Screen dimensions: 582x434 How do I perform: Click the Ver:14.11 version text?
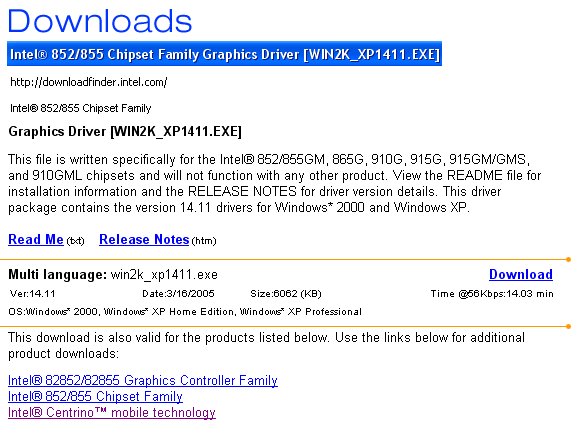click(x=33, y=294)
